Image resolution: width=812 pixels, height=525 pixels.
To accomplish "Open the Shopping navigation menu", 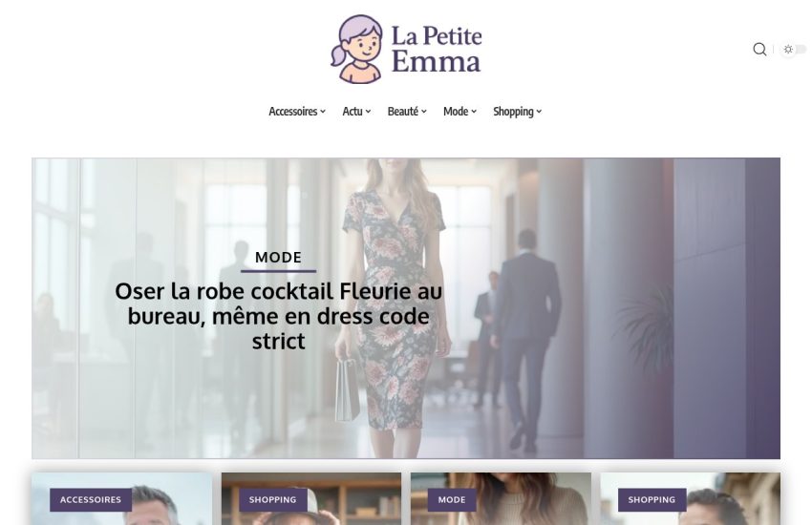I will [x=513, y=112].
